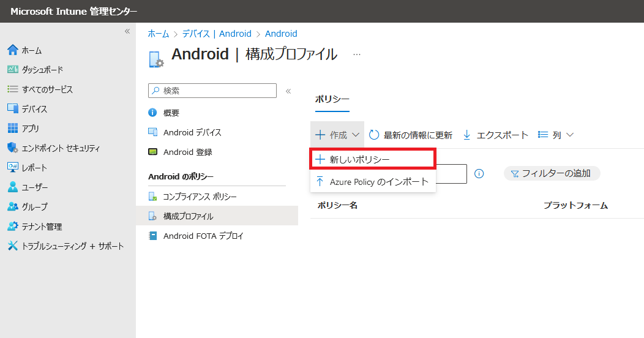Collapse the Android resource menu panel

coord(288,91)
